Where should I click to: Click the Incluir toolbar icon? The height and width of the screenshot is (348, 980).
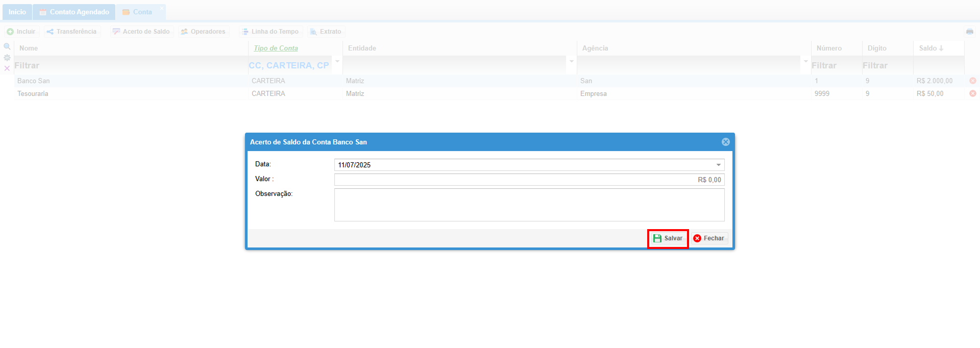pyautogui.click(x=10, y=32)
